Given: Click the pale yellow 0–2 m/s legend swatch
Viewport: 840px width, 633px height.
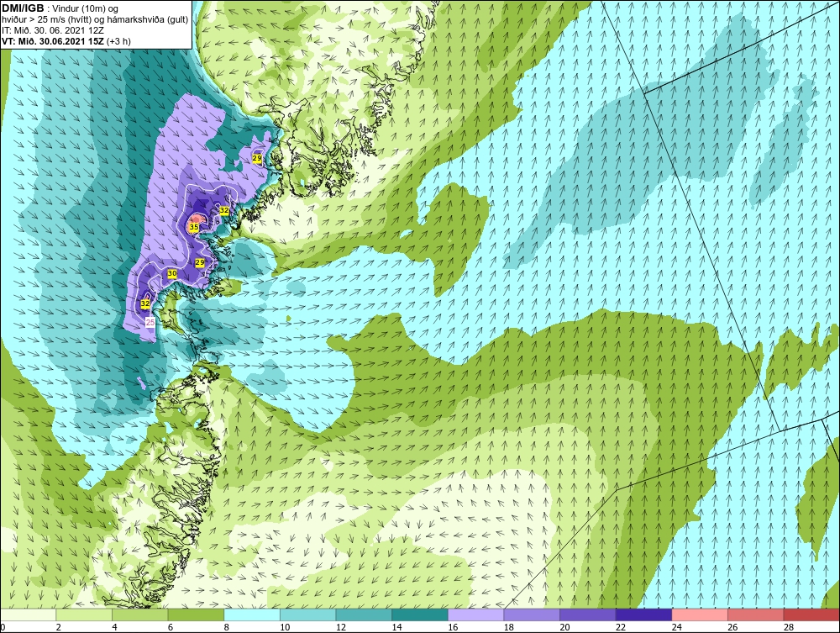Looking at the screenshot, I should (28, 615).
